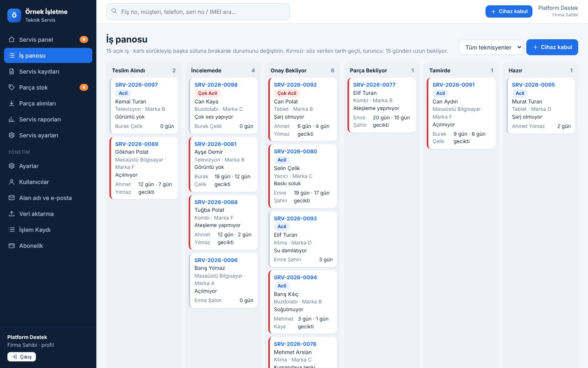Screen dimensions: 588x368
Task: Open ticket link SRV-2026-0095
Action: 533,85
